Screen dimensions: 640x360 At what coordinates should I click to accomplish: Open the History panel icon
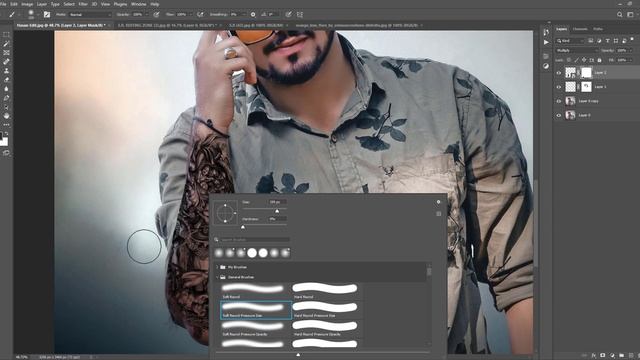[x=546, y=32]
